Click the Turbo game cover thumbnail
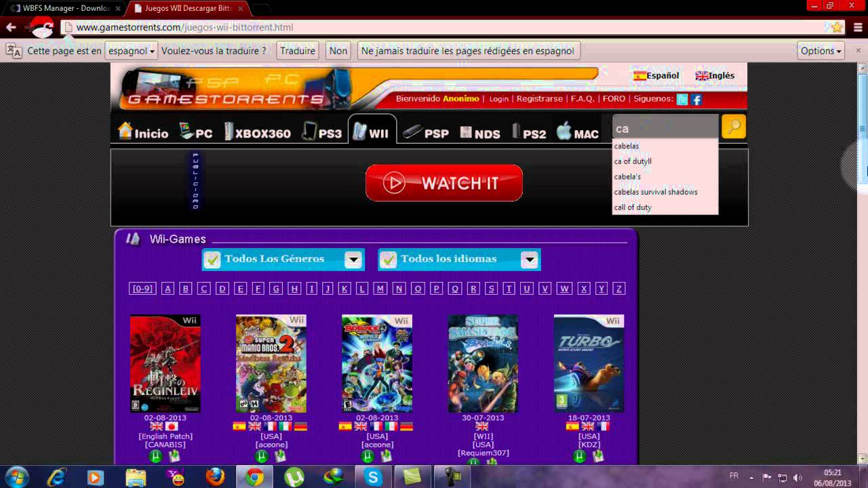The image size is (868, 488). point(589,363)
